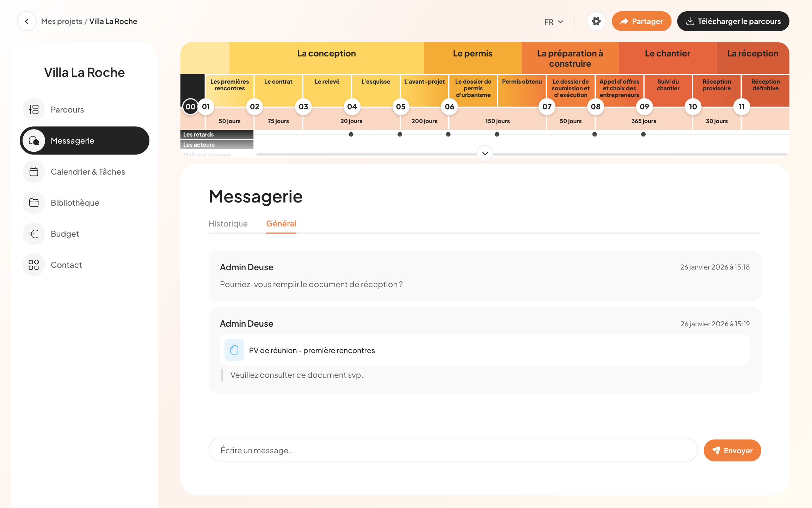Select the Général tab
The height and width of the screenshot is (508, 812).
[x=281, y=224]
